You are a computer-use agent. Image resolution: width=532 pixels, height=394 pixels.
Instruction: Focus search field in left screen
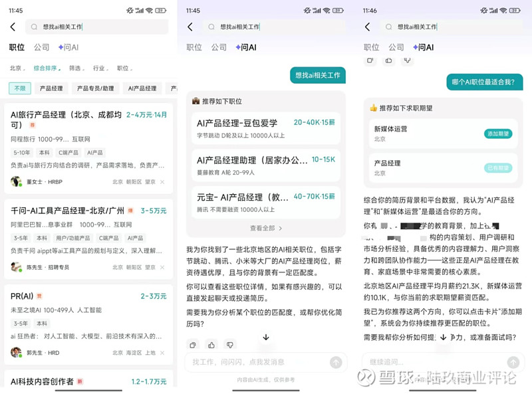96,27
